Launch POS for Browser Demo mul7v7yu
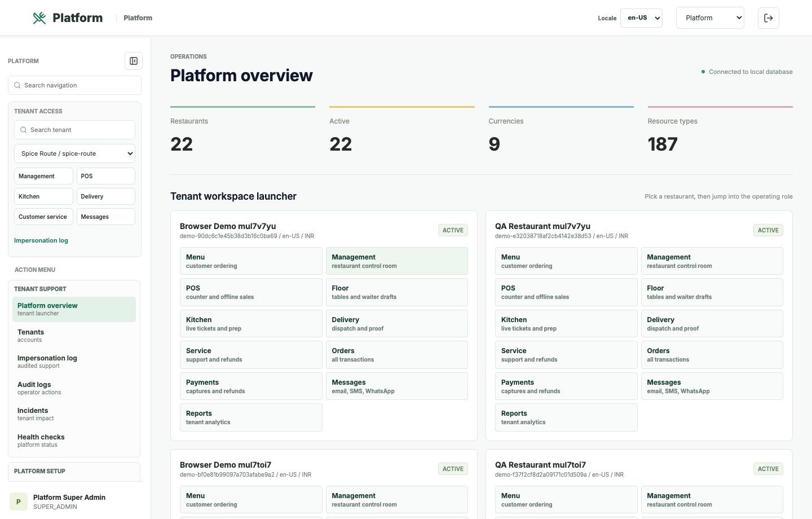Image resolution: width=812 pixels, height=519 pixels. [251, 292]
